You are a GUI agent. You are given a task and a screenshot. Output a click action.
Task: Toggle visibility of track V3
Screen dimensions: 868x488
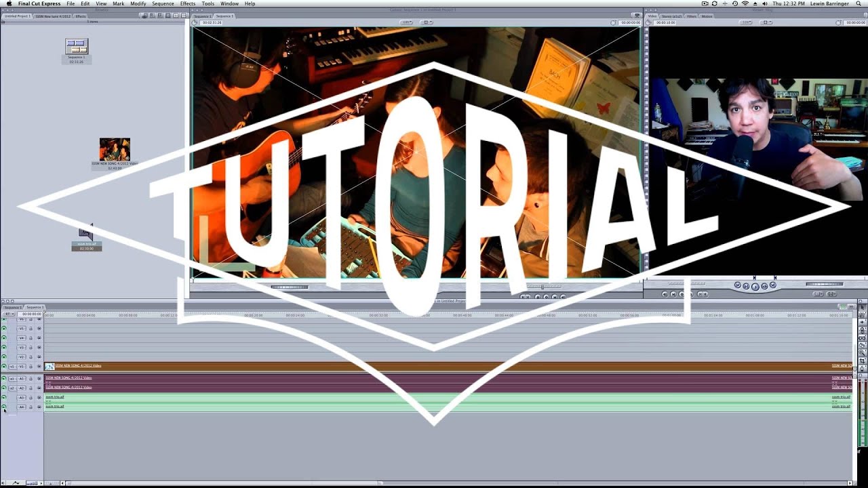pos(3,348)
